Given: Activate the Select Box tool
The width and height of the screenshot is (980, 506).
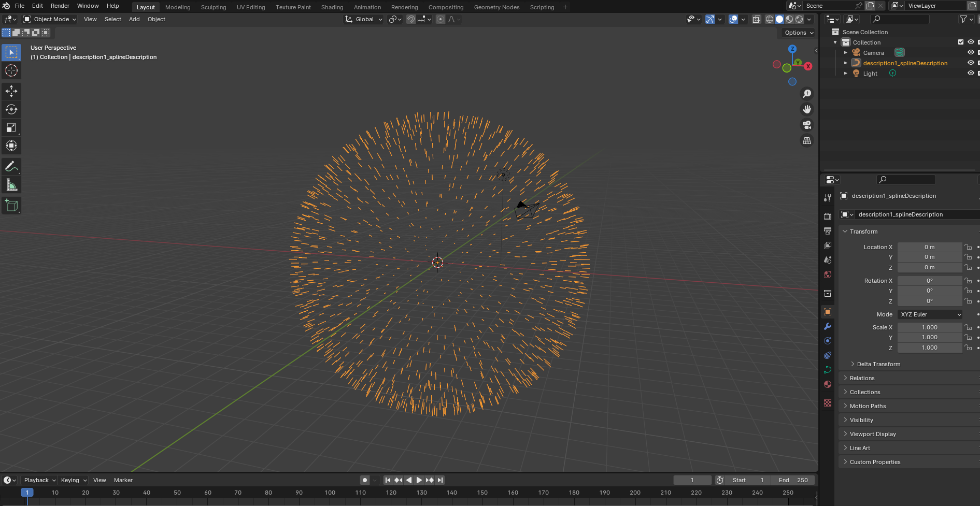Looking at the screenshot, I should tap(11, 53).
